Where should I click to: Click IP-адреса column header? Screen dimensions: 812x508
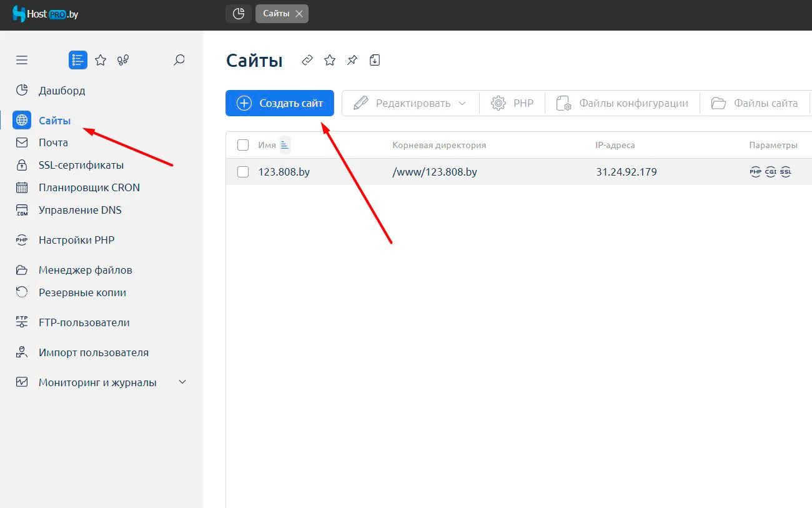[x=615, y=145]
